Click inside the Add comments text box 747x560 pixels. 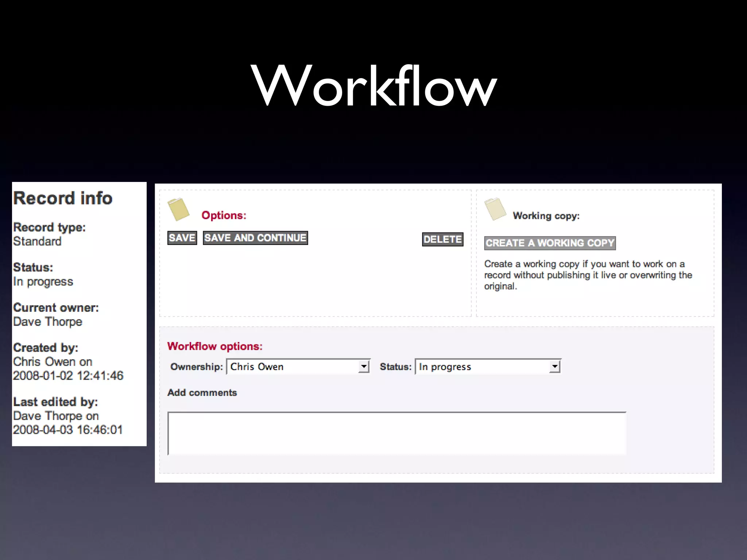point(396,433)
